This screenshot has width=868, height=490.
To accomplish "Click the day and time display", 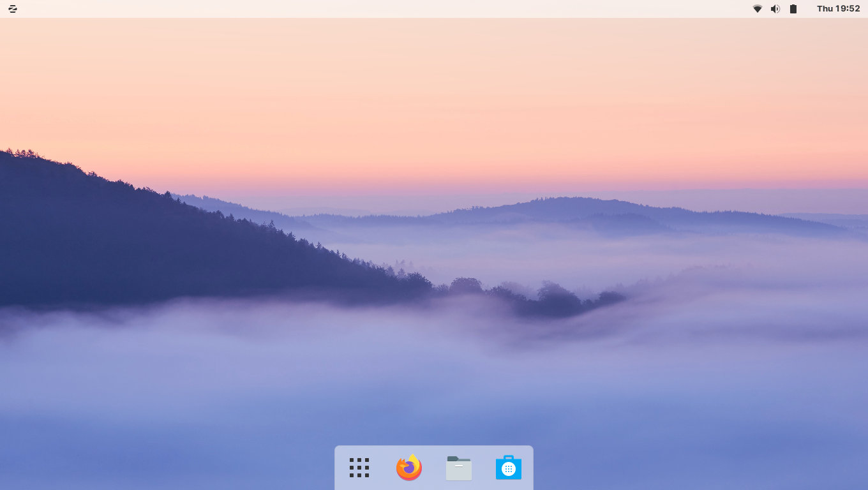I will (838, 9).
